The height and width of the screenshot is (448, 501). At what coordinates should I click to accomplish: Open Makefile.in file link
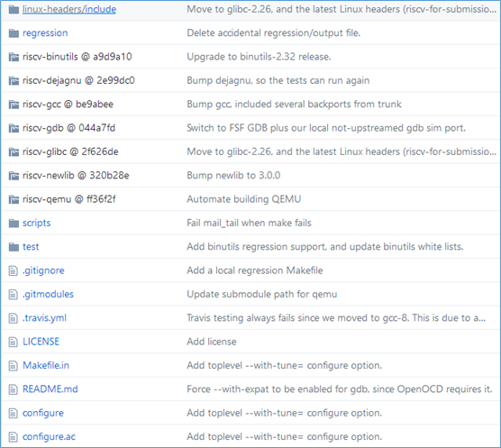(46, 365)
